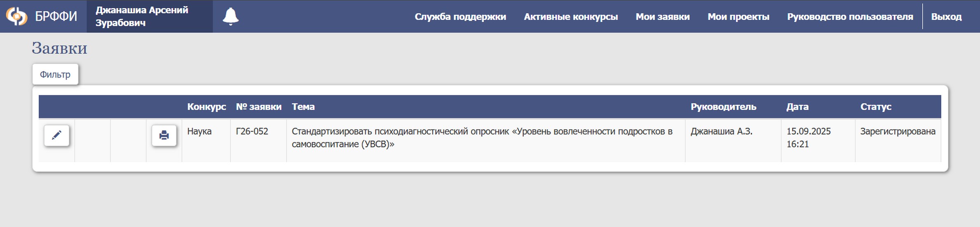This screenshot has width=980, height=227.
Task: Edit the application with the pencil icon
Action: click(x=57, y=135)
